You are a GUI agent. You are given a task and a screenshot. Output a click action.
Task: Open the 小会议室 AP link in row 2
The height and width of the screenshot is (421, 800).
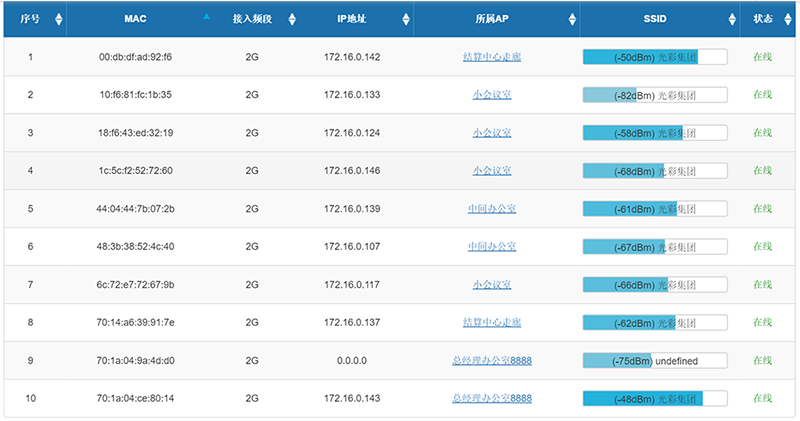point(492,94)
